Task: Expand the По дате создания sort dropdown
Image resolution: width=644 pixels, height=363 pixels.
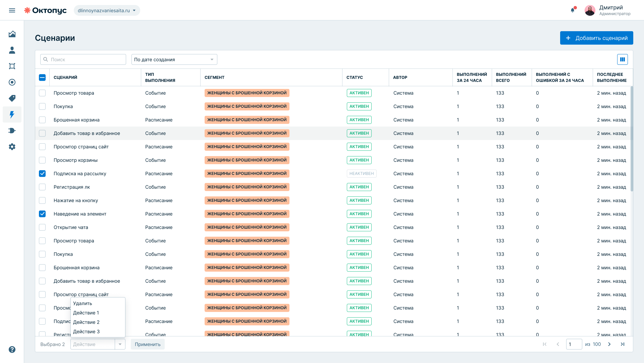Action: [174, 59]
